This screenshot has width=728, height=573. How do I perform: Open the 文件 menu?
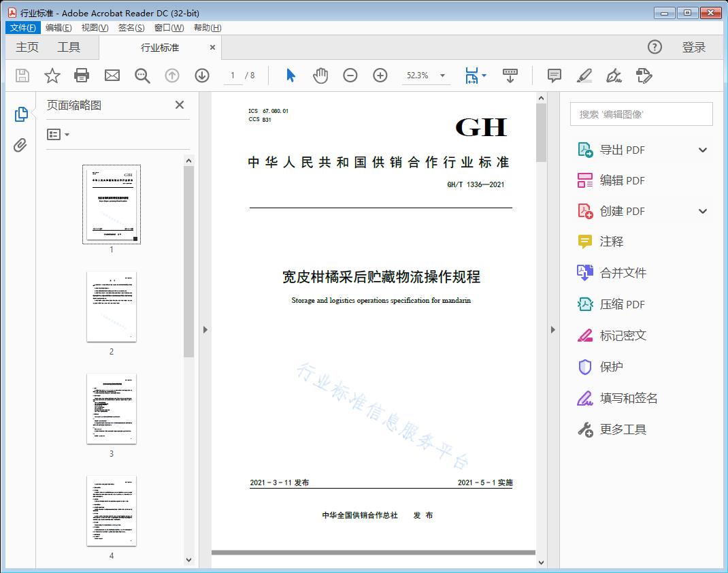pos(22,27)
